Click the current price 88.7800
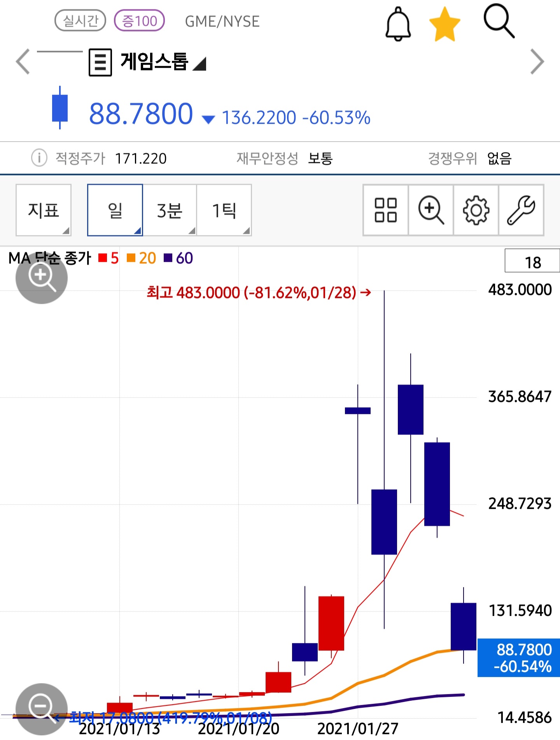Image resolution: width=560 pixels, height=740 pixels. pyautogui.click(x=141, y=114)
